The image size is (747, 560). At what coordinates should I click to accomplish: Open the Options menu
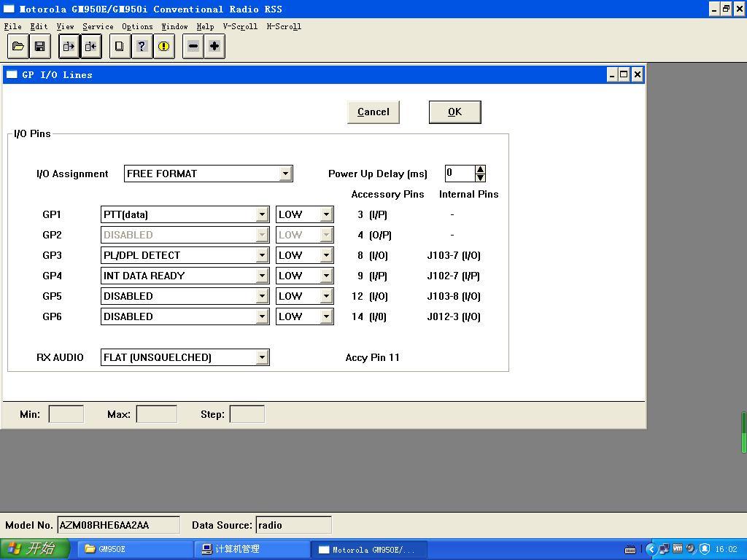pos(137,27)
